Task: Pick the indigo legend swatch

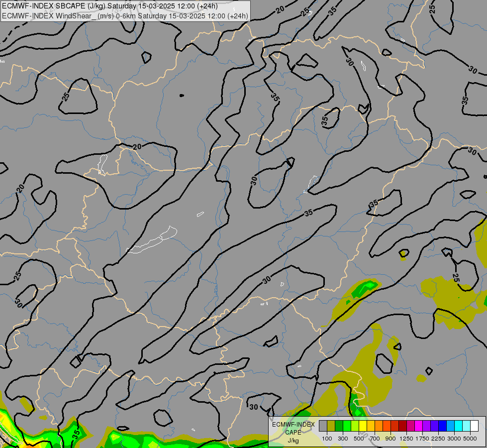Action: click(434, 426)
